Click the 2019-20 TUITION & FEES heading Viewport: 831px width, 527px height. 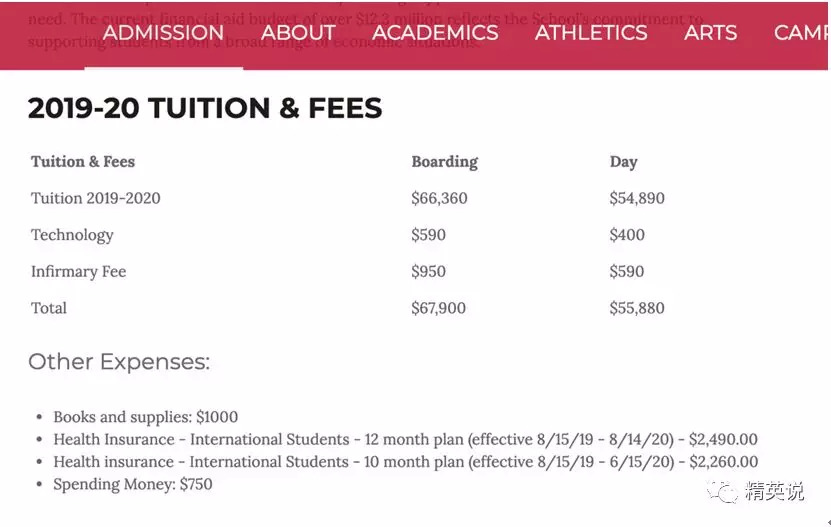click(205, 109)
